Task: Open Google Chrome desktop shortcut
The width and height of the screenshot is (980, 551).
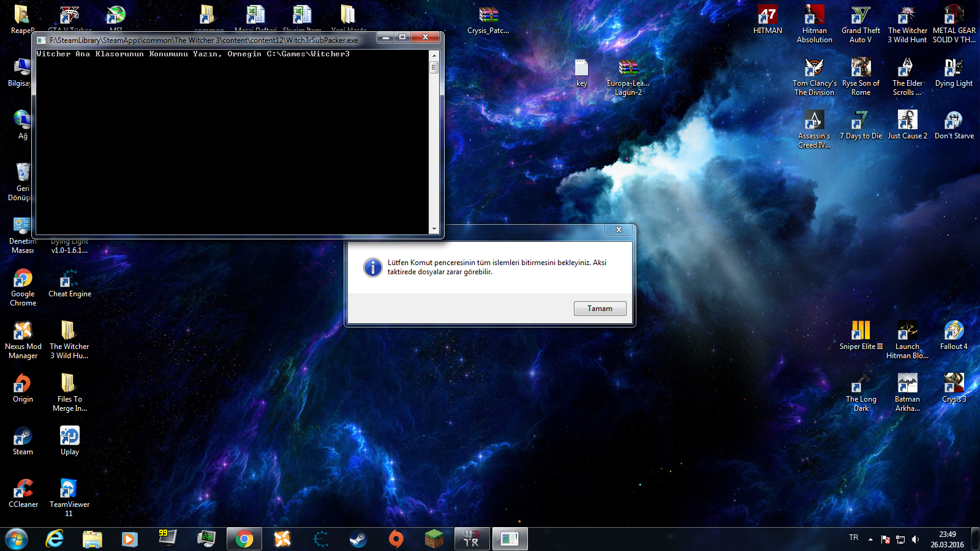Action: 23,287
